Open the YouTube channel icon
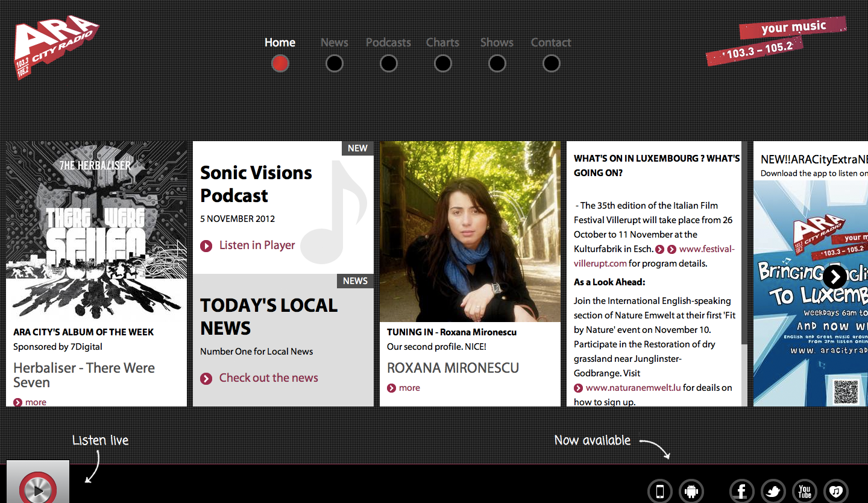 [804, 492]
